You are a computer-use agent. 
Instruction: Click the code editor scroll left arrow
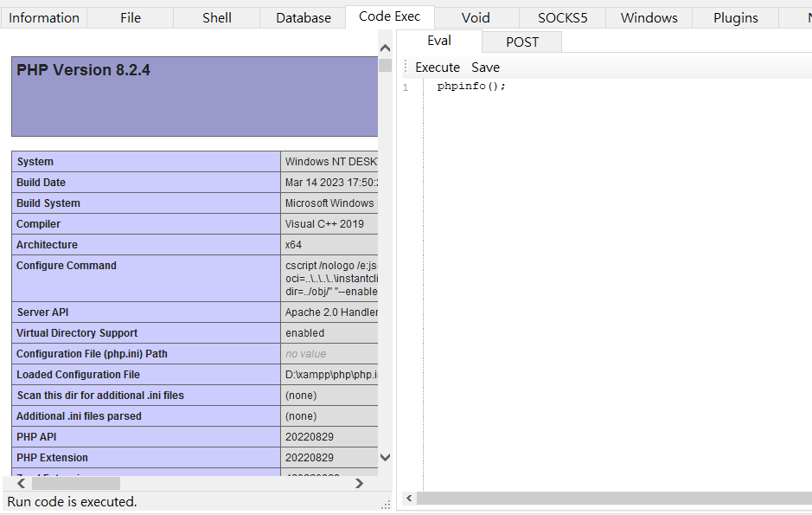coord(409,499)
